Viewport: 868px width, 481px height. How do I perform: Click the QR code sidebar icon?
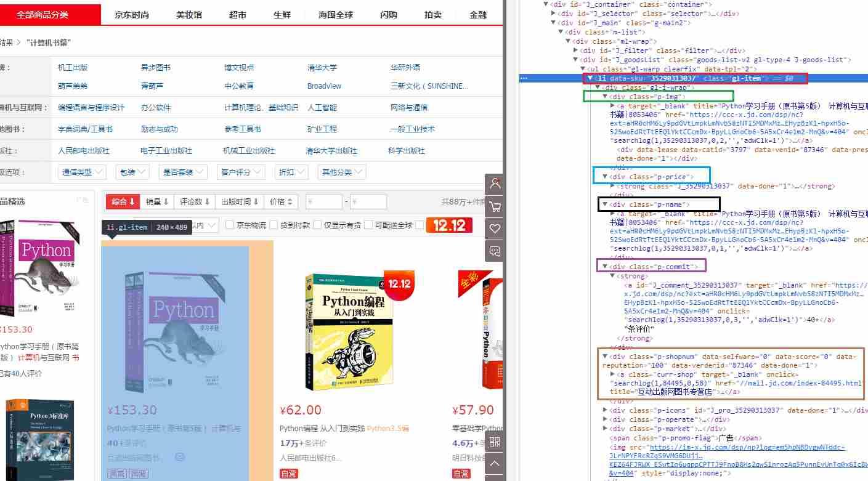494,442
